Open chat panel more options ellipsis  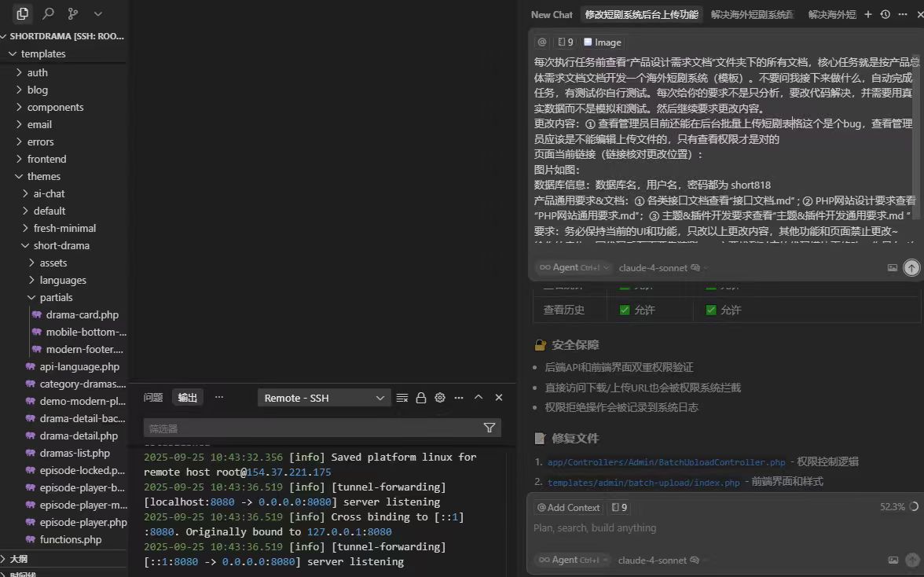903,14
